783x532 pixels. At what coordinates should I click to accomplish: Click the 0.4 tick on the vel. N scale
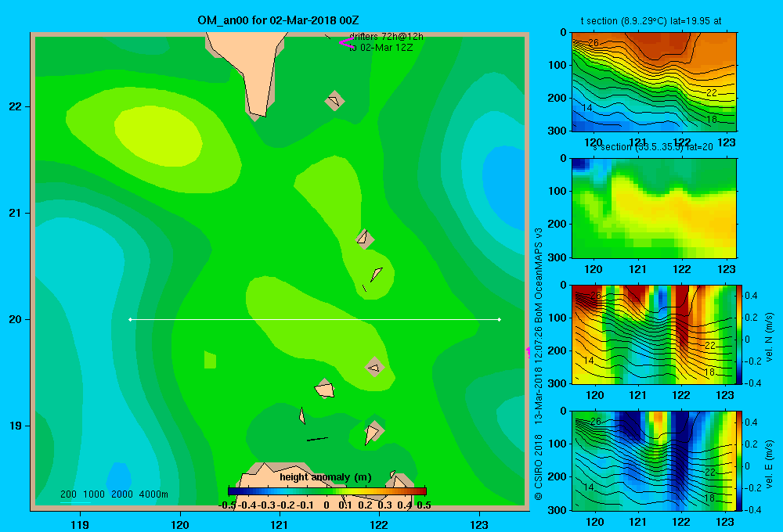751,296
